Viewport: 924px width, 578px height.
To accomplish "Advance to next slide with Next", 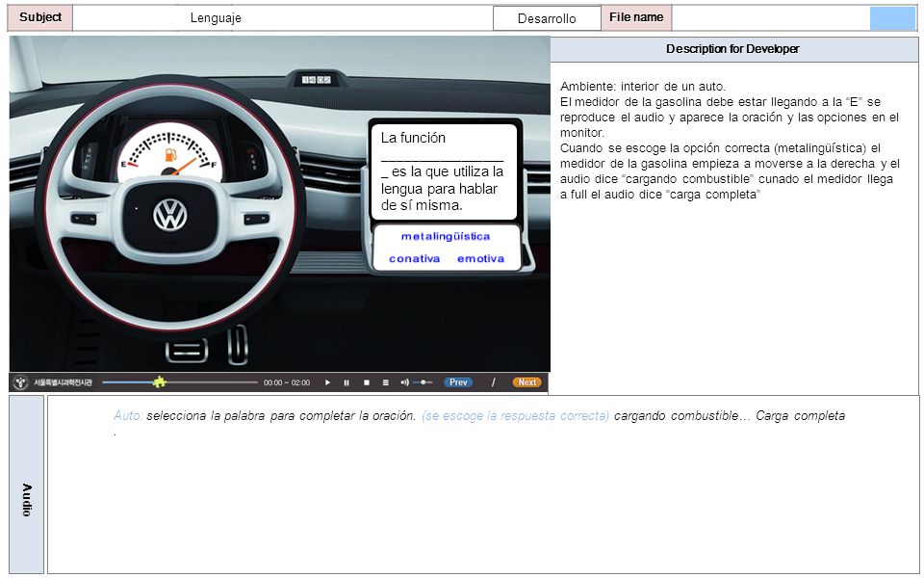I will pos(526,382).
